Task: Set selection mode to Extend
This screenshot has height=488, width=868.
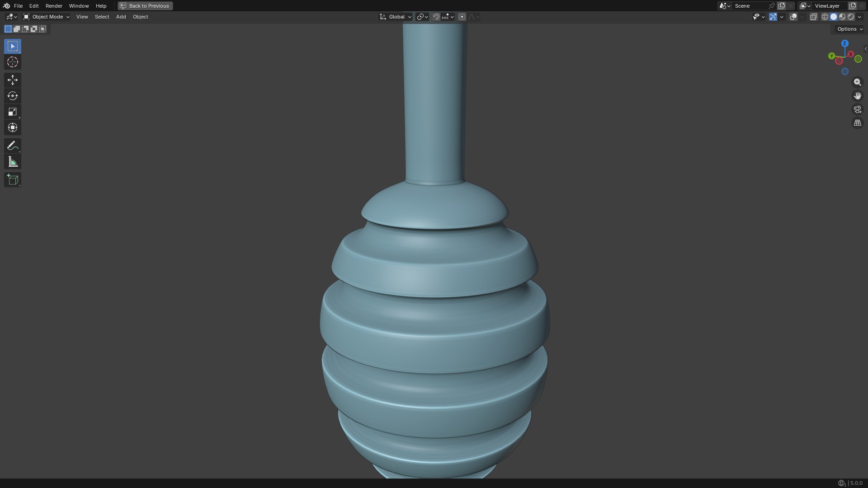Action: [17, 29]
